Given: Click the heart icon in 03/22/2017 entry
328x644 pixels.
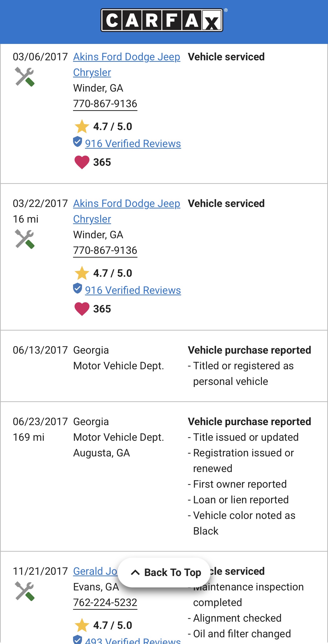Looking at the screenshot, I should pos(82,309).
